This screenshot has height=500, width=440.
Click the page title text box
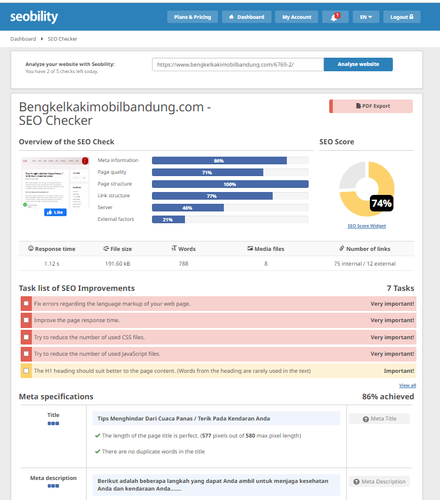[216, 418]
